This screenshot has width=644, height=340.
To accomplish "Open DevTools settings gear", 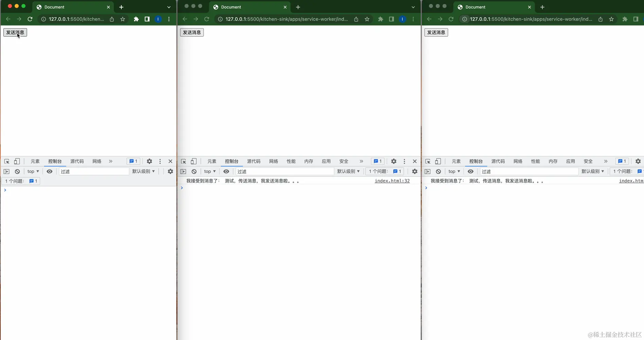I will coord(149,161).
